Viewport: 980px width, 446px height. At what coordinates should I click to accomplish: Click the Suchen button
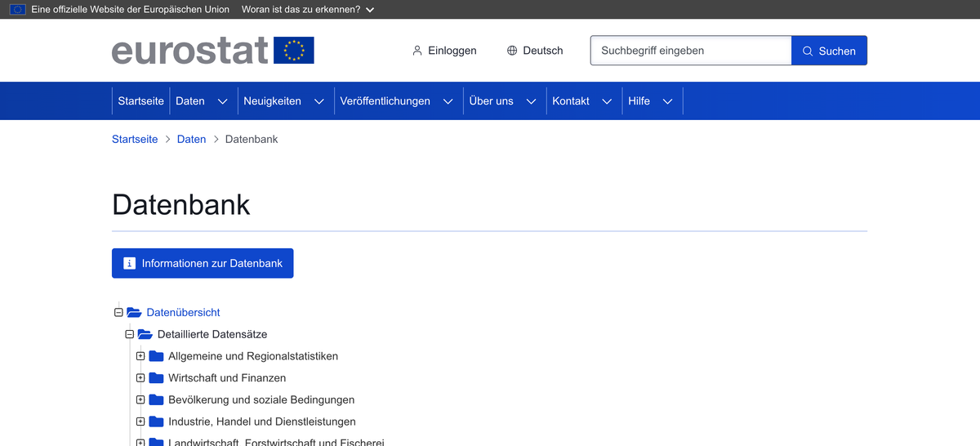point(829,51)
